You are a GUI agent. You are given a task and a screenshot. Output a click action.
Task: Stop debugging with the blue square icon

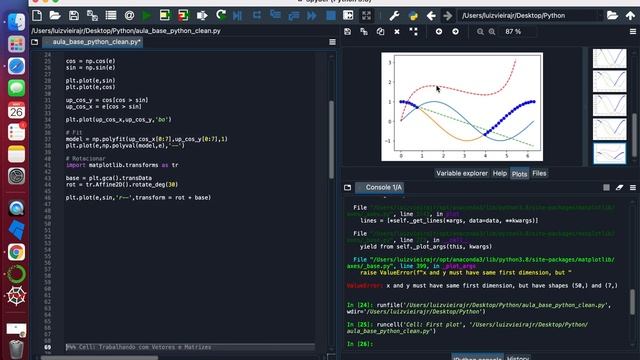(331, 16)
